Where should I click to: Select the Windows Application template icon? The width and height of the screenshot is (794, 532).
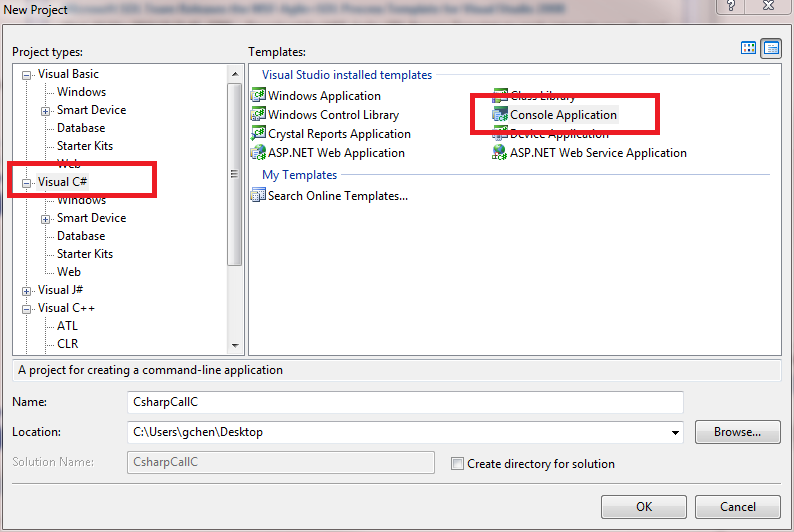[258, 95]
